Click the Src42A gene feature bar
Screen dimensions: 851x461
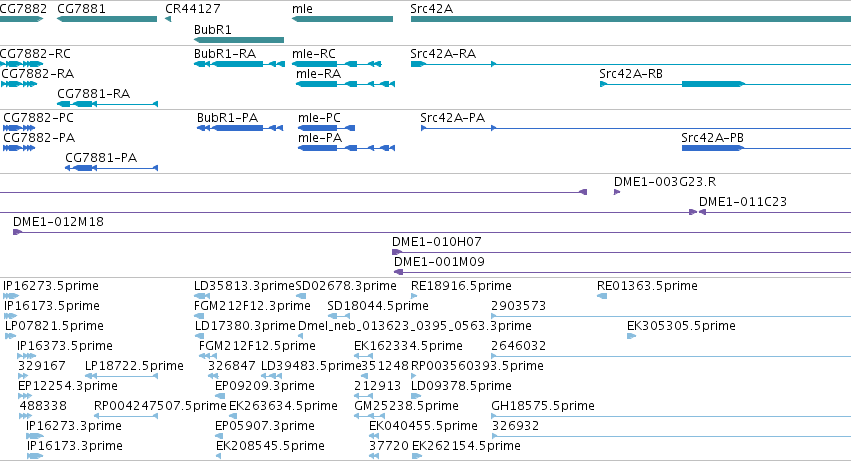[x=631, y=19]
